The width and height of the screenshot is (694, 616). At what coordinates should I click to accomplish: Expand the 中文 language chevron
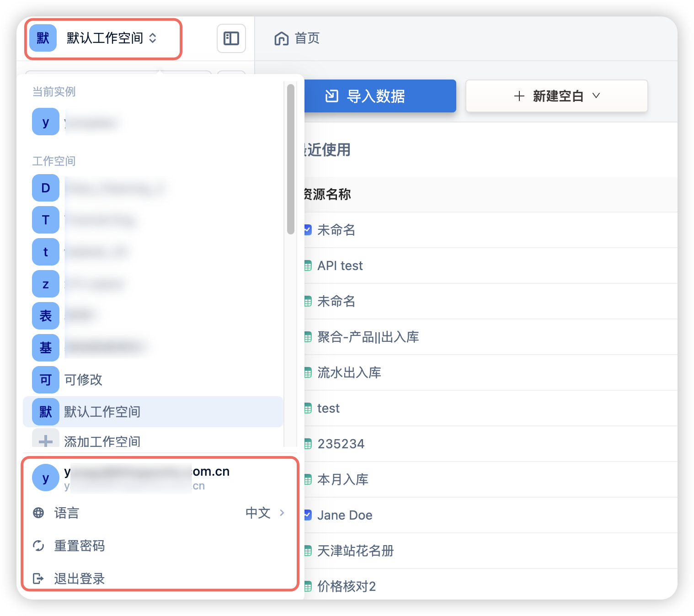pos(282,513)
